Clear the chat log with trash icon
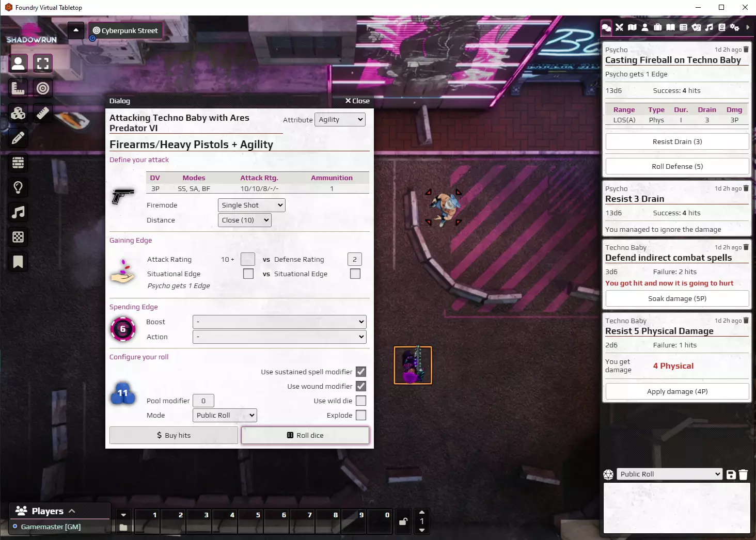The height and width of the screenshot is (540, 756). point(744,474)
